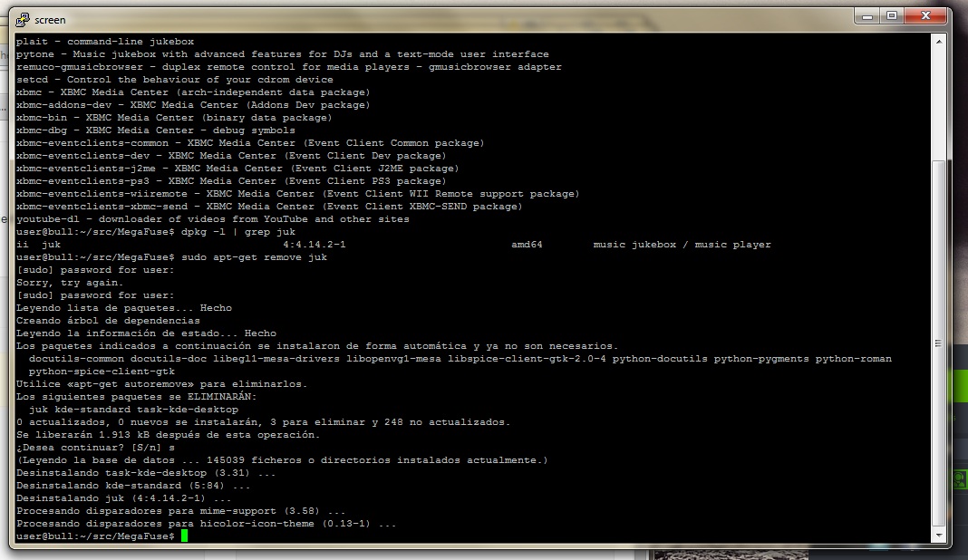Click 'Leyendo la información de estado' line
Image resolution: width=968 pixels, height=560 pixels.
click(x=146, y=333)
